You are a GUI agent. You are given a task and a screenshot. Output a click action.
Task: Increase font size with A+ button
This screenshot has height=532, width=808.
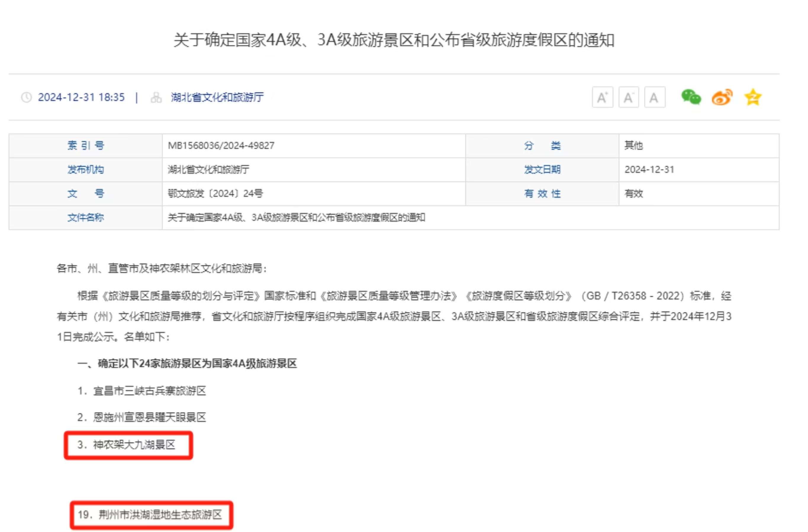[x=602, y=97]
